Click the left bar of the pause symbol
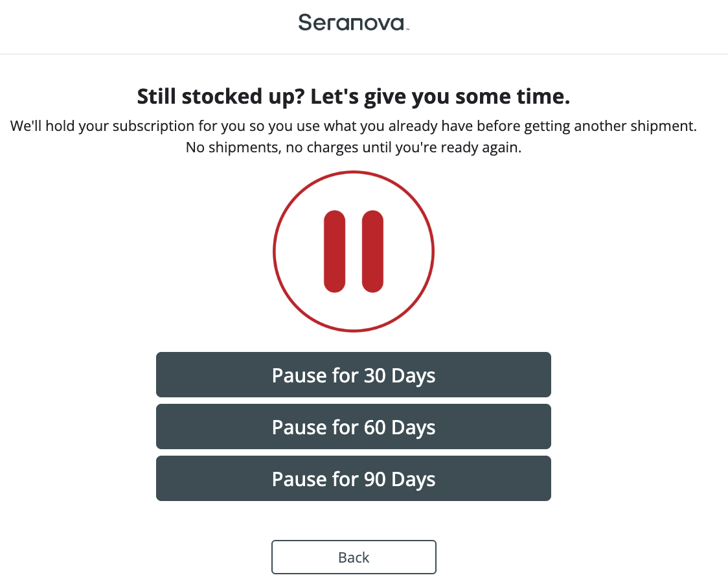 coord(334,251)
